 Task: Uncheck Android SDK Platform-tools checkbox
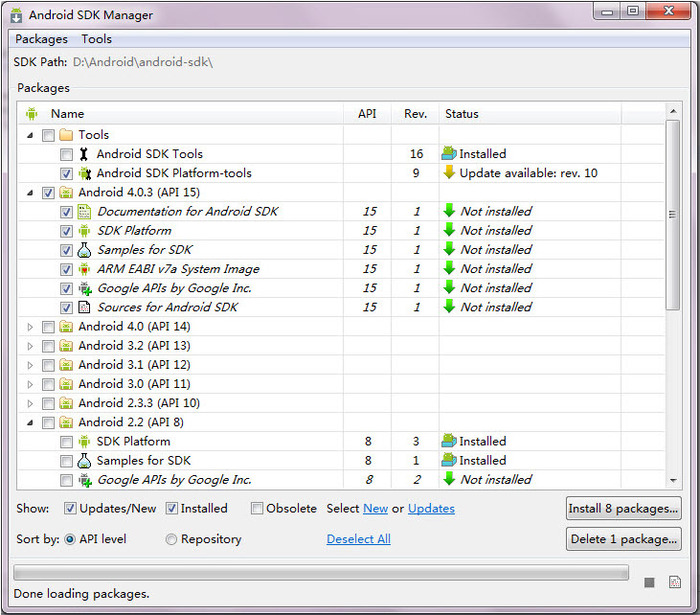(66, 174)
